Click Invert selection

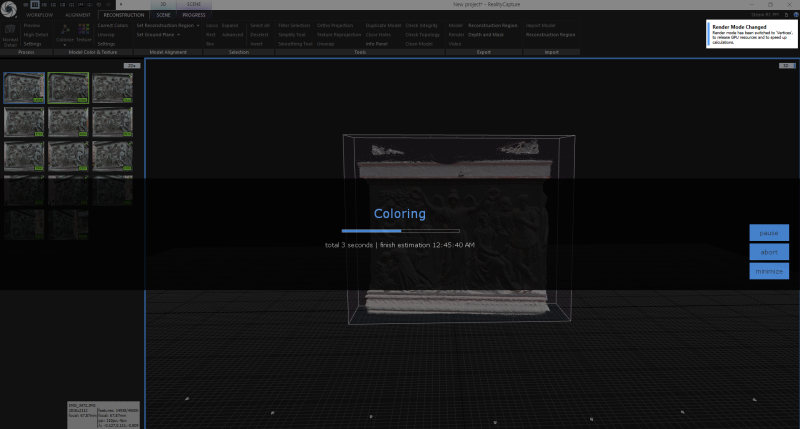click(x=256, y=44)
